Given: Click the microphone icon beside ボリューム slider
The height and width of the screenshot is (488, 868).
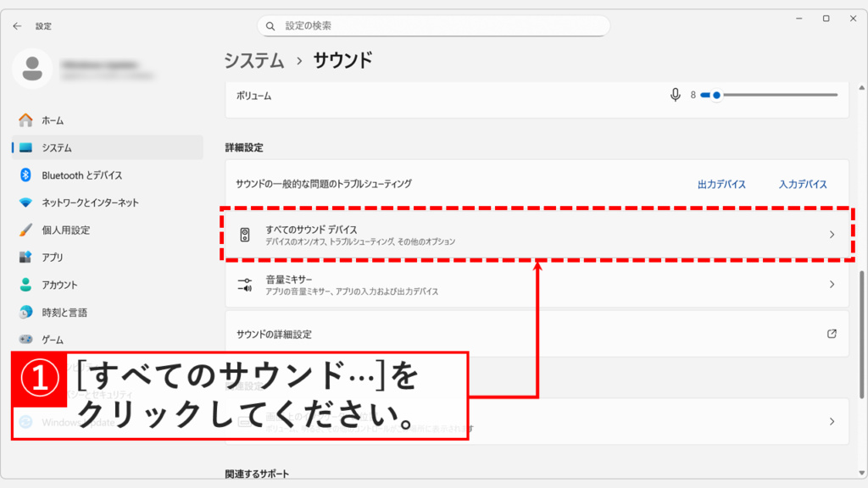Looking at the screenshot, I should pos(674,96).
